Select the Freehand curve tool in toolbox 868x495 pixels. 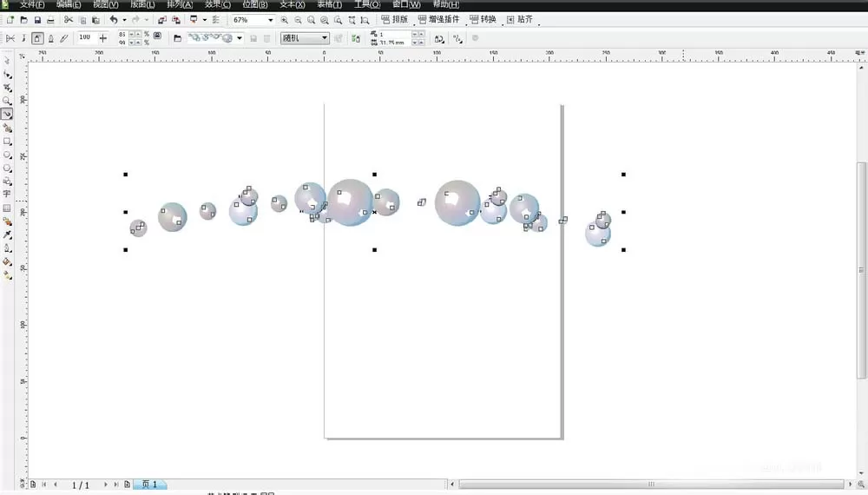[7, 114]
